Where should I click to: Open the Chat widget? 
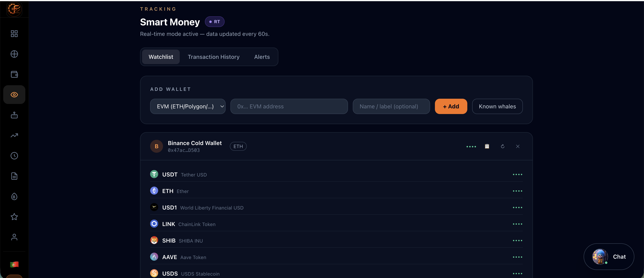tap(609, 257)
